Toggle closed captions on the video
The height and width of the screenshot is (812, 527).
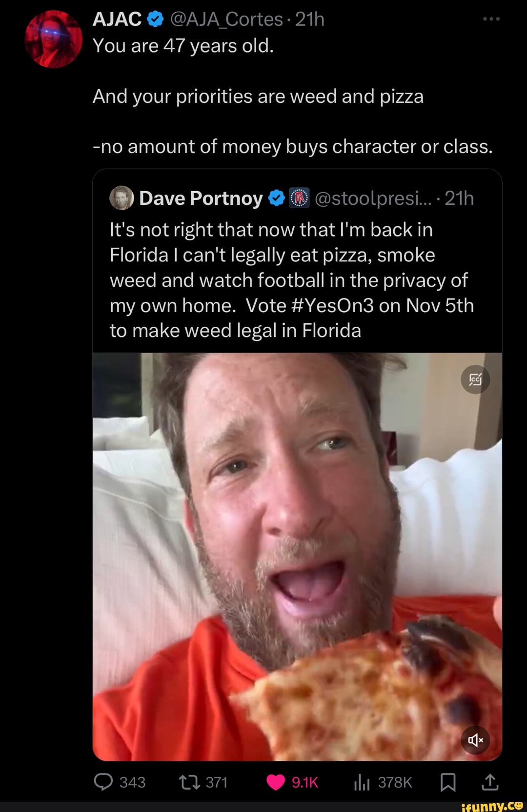[x=475, y=379]
